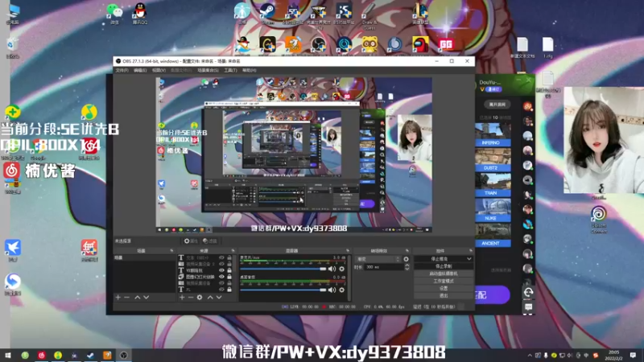Image resolution: width=644 pixels, height=362 pixels.
Task: Open the OBS icon on the taskbar
Action: pos(124,355)
